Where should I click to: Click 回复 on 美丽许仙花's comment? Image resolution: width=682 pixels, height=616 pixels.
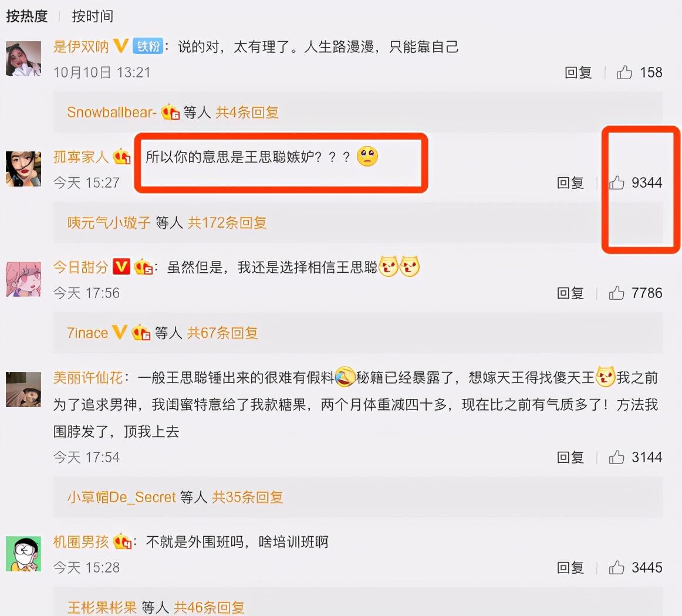pos(570,457)
